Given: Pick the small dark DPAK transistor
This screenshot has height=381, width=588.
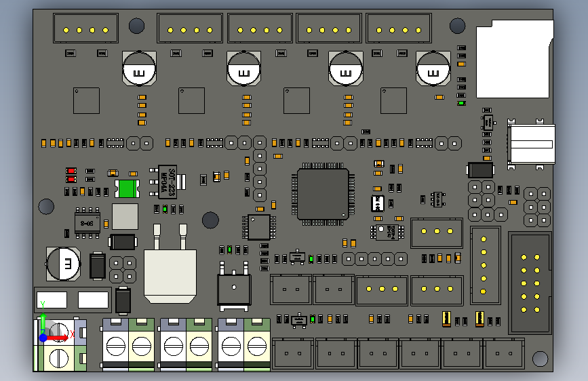Looking at the screenshot, I should (x=235, y=286).
